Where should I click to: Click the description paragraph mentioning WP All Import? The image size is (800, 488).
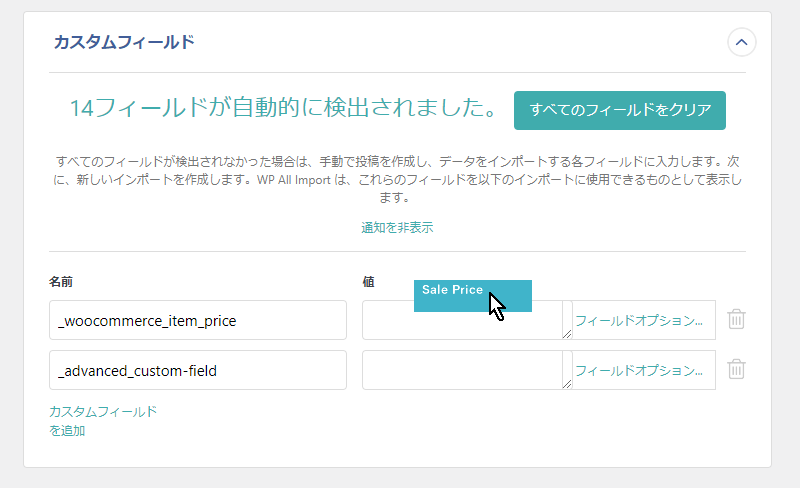pyautogui.click(x=397, y=179)
